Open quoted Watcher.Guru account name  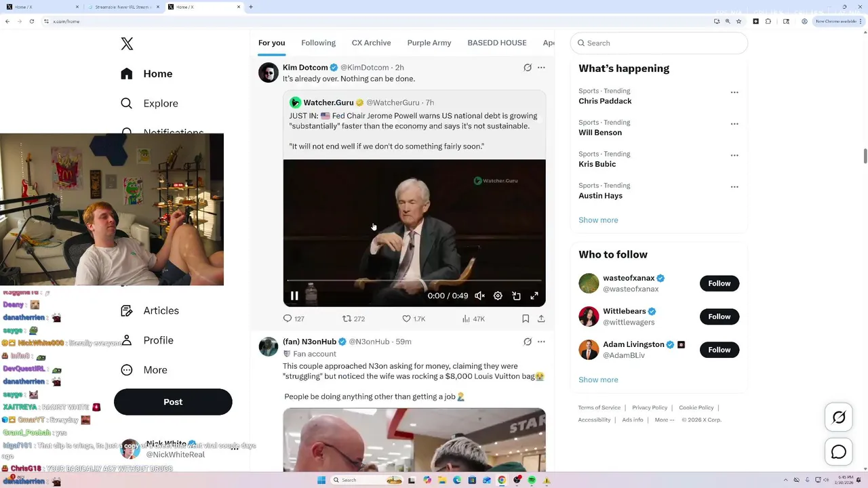pos(328,102)
